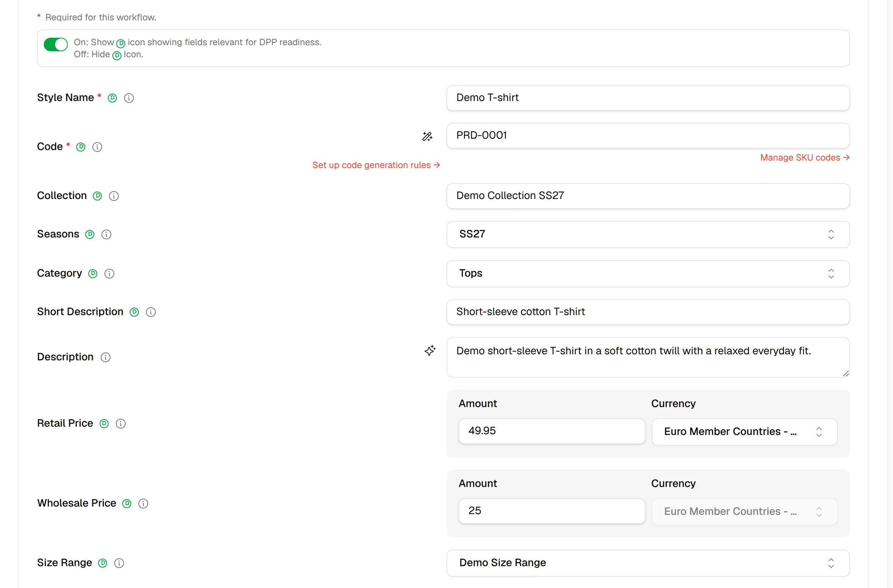
Task: Click the Description text area resize handle
Action: tap(846, 374)
